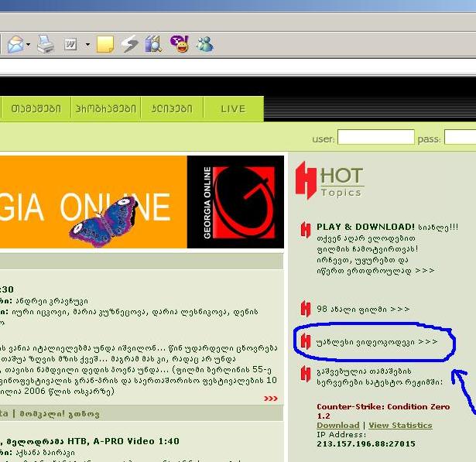Screen dimensions: 476x462
Task: Open the პროგრამები navigation tab
Action: pyautogui.click(x=105, y=108)
